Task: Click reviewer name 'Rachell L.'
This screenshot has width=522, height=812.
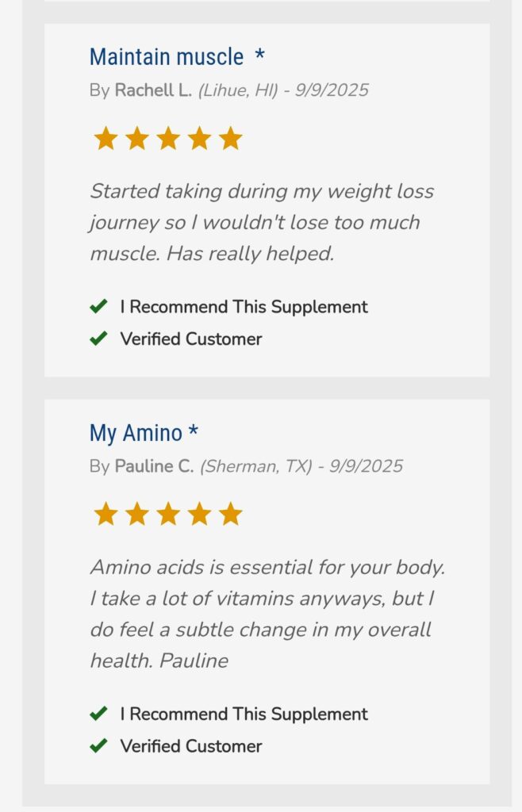Action: pyautogui.click(x=153, y=90)
